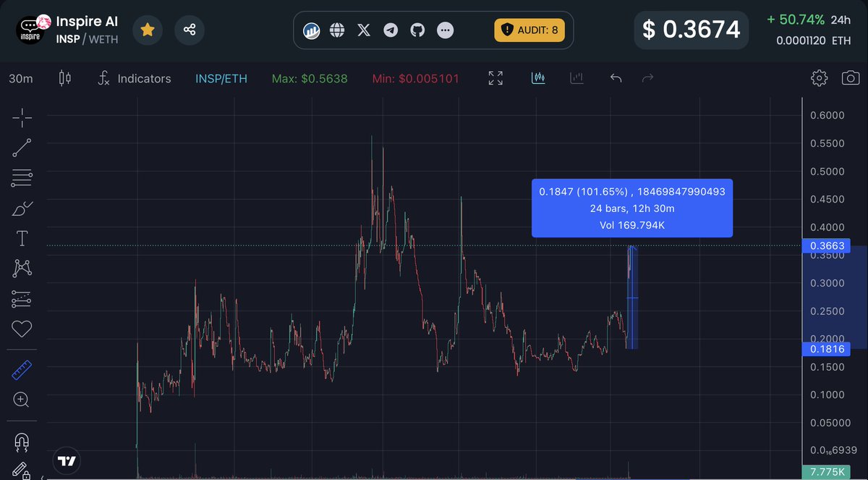This screenshot has width=868, height=480.
Task: Select the Fibonacci retracement lines tool
Action: (22, 178)
